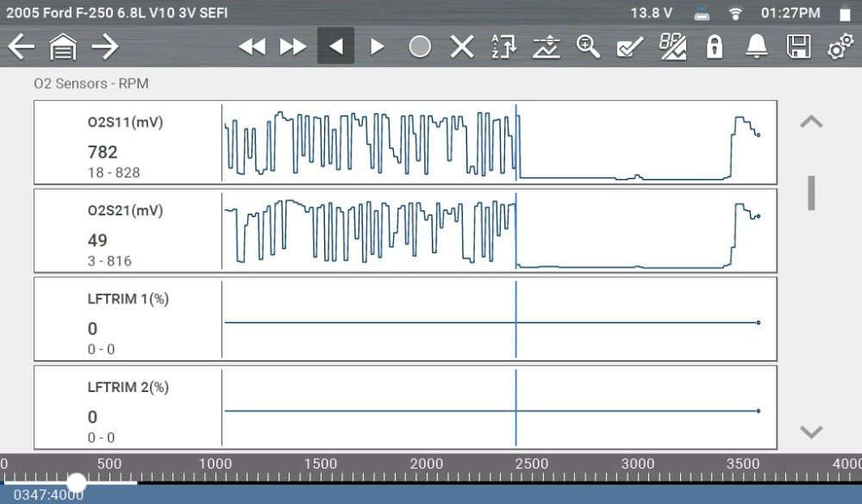Go to the home garage icon
This screenshot has width=862, height=504.
63,47
